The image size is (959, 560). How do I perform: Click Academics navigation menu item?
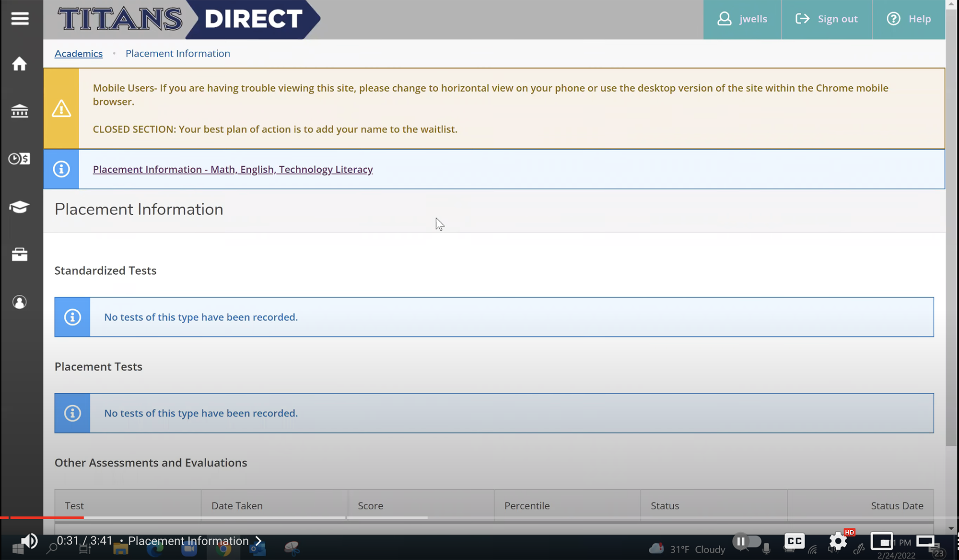coord(78,53)
